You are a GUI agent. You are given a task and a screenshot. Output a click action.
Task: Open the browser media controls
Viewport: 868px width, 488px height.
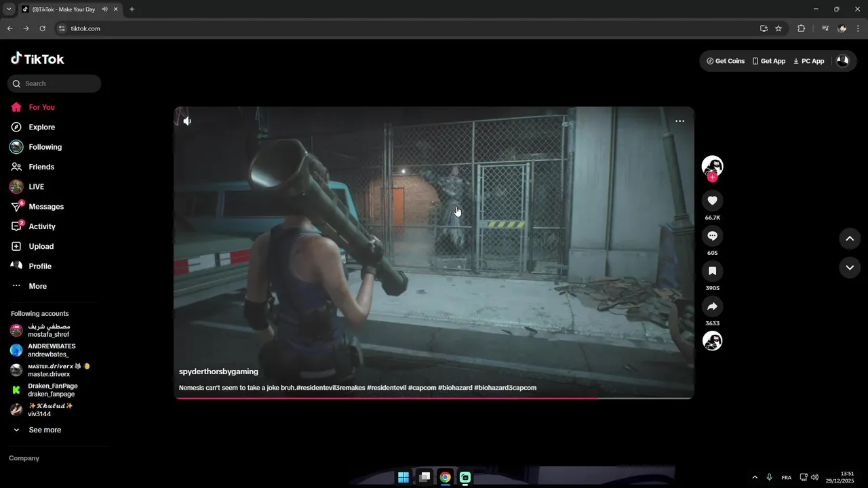pyautogui.click(x=825, y=28)
